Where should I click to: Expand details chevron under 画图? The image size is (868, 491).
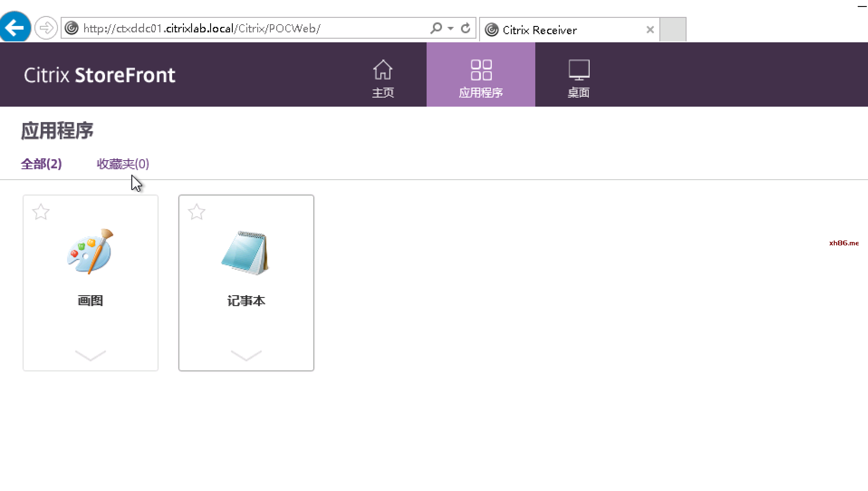pyautogui.click(x=90, y=355)
